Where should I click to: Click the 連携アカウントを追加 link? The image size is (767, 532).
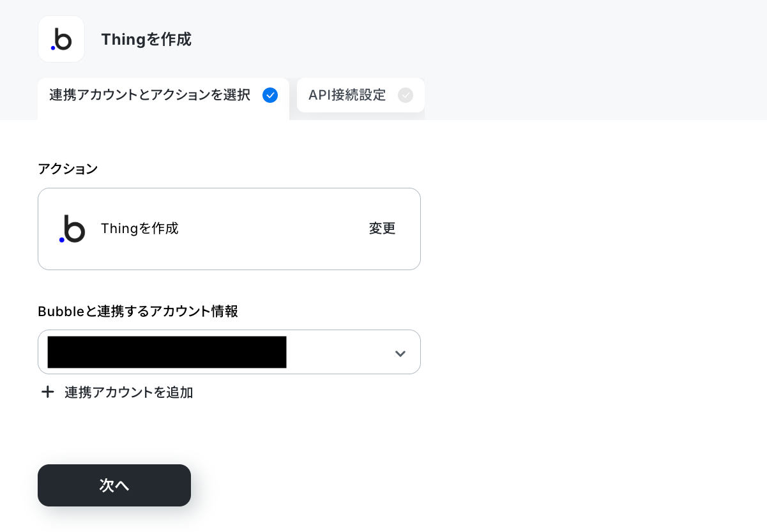pos(128,392)
